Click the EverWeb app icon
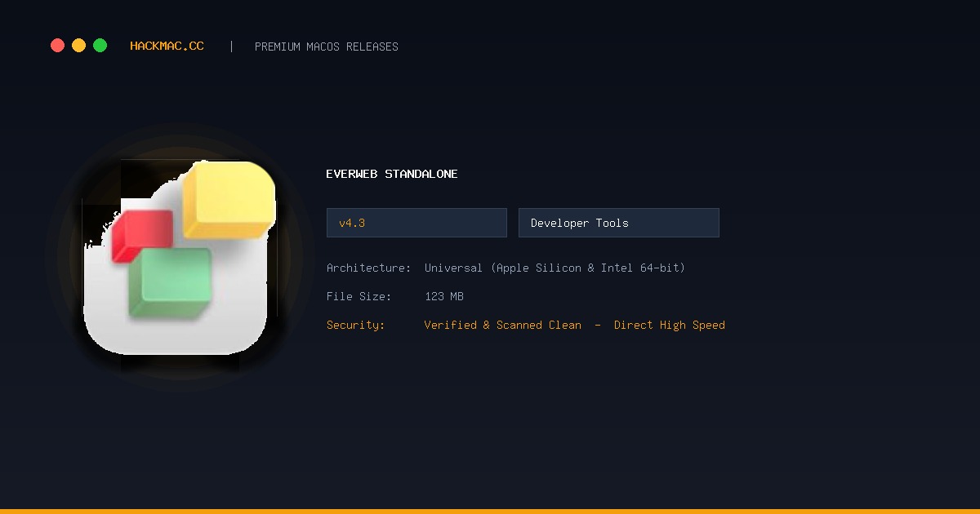 (180, 257)
